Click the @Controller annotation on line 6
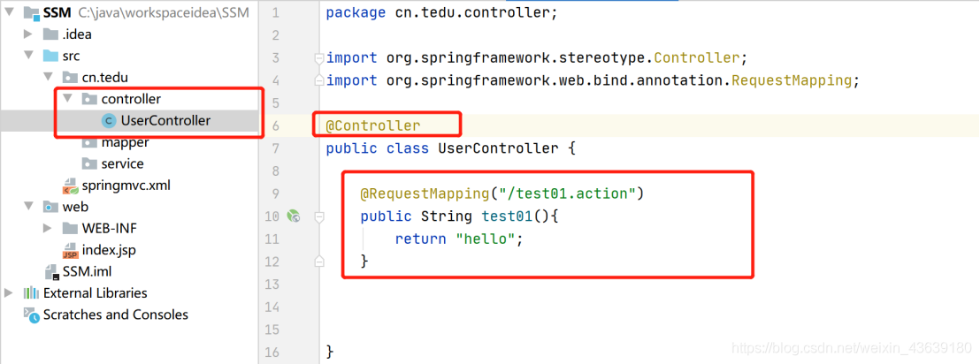 tap(373, 126)
